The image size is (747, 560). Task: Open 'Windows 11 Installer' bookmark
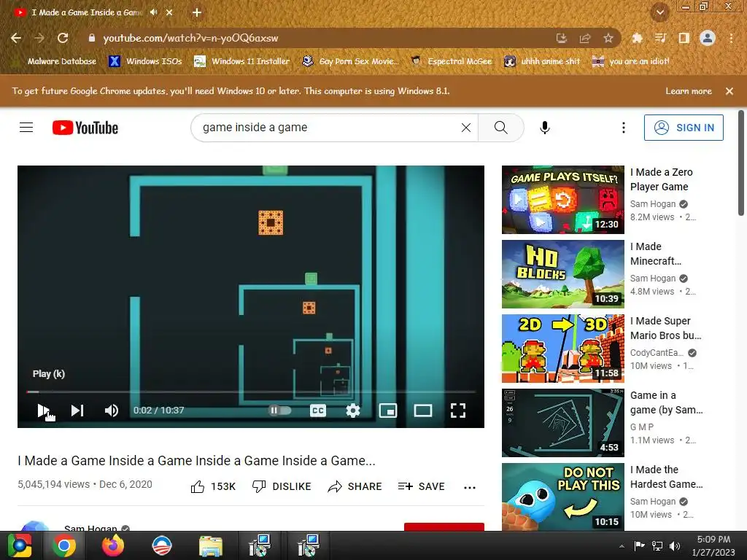241,61
